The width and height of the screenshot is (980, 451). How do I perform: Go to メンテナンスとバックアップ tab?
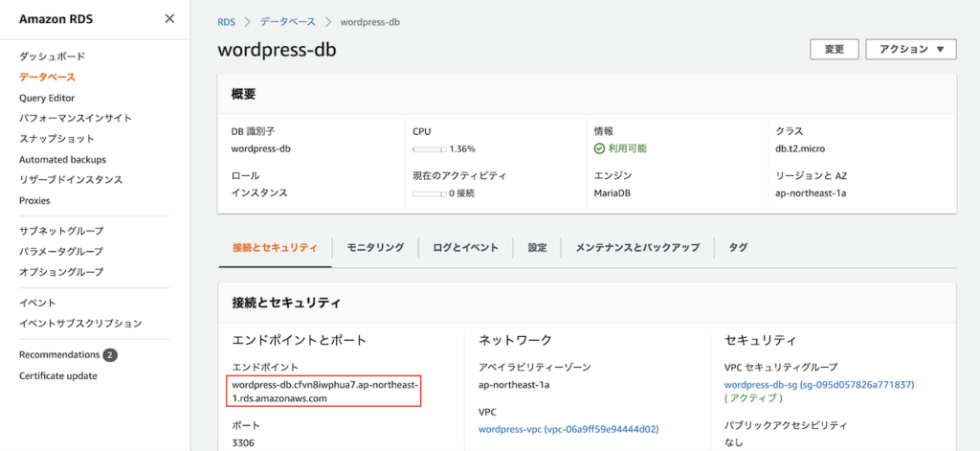637,247
